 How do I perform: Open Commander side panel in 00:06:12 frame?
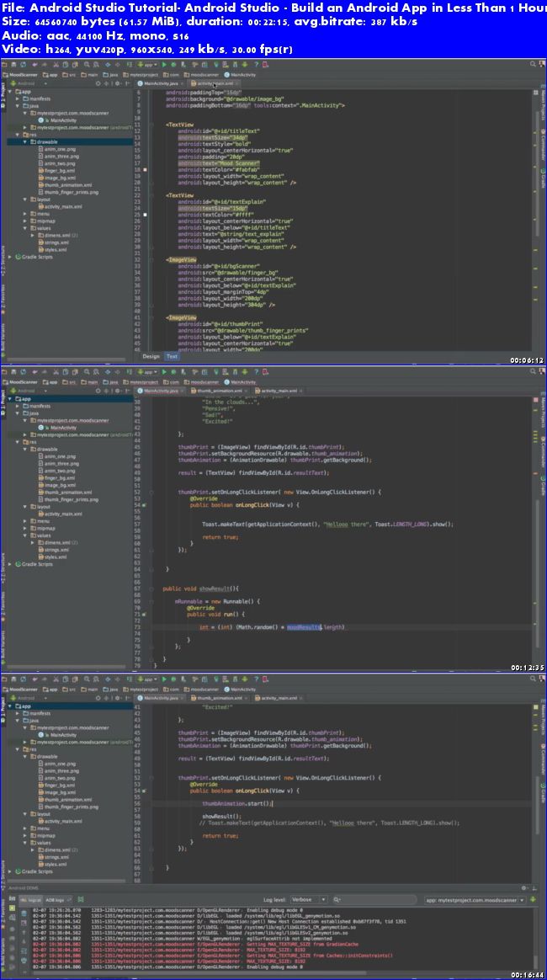(543, 146)
